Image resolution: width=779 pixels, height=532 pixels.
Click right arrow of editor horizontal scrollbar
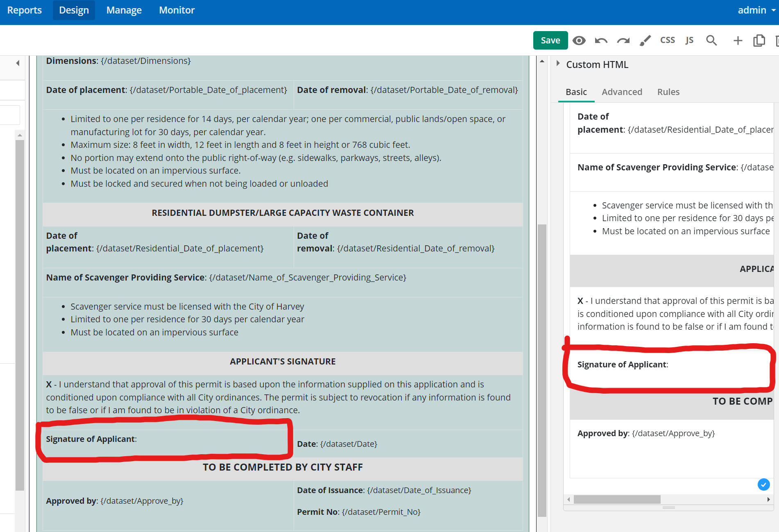(768, 500)
